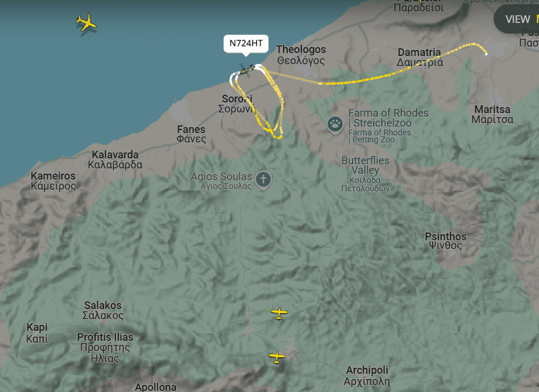Click the Farma of Rhodes paw marker
This screenshot has height=392, width=539.
pos(335,124)
